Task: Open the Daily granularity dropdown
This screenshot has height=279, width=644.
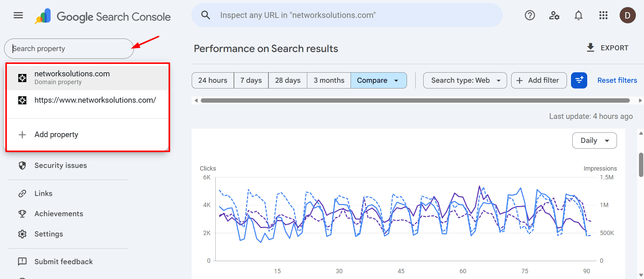Action: [x=594, y=140]
